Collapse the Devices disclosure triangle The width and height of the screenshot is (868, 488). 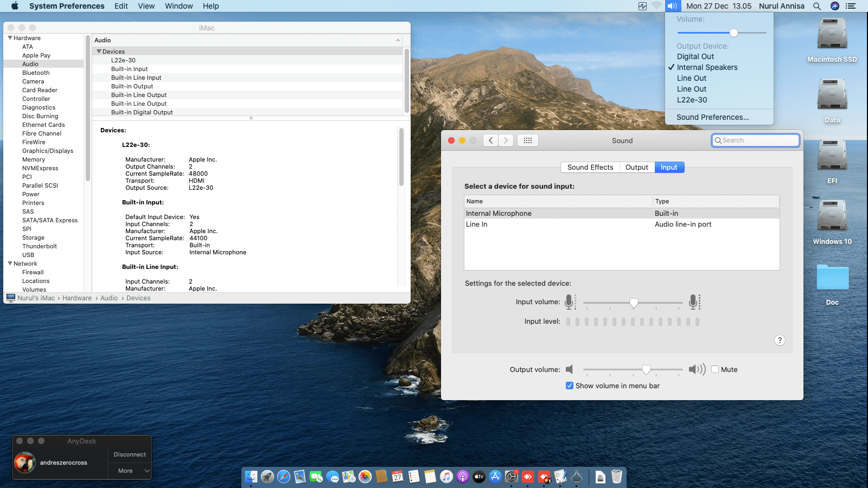pyautogui.click(x=99, y=52)
